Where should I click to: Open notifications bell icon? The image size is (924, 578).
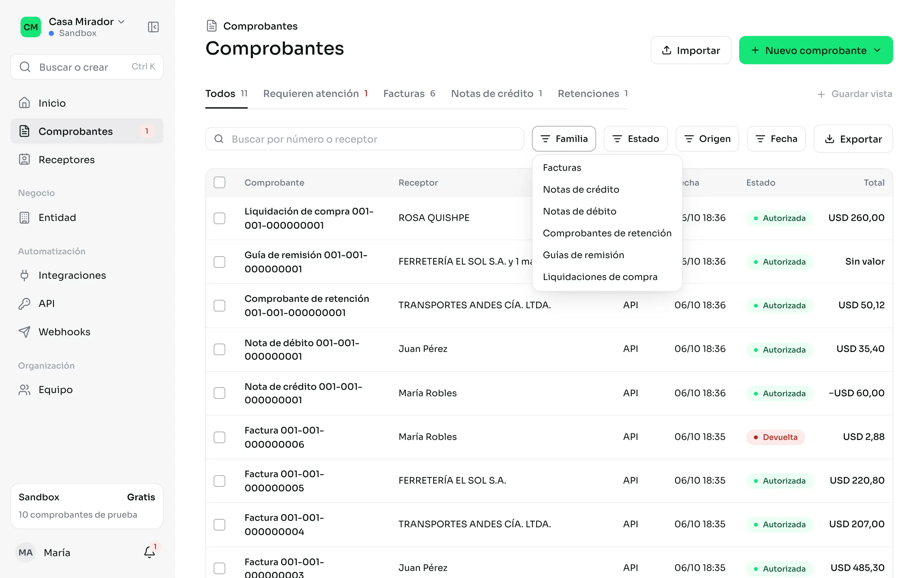(x=149, y=552)
